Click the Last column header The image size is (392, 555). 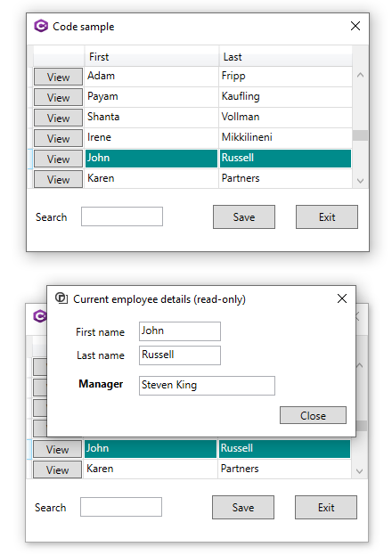[x=285, y=57]
